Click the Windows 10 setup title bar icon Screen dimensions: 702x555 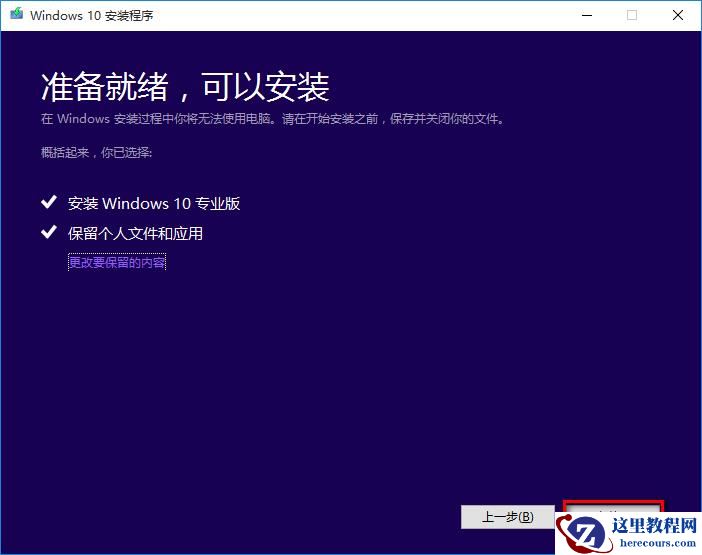17,15
